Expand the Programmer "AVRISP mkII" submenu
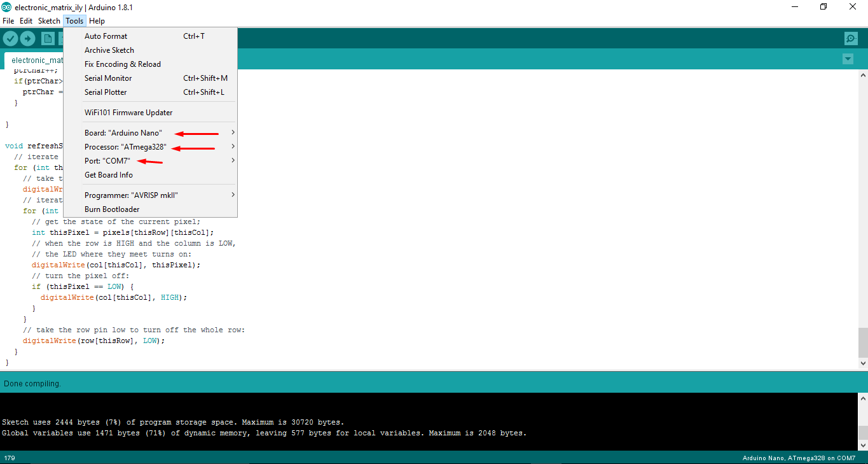The image size is (868, 464). coord(150,195)
